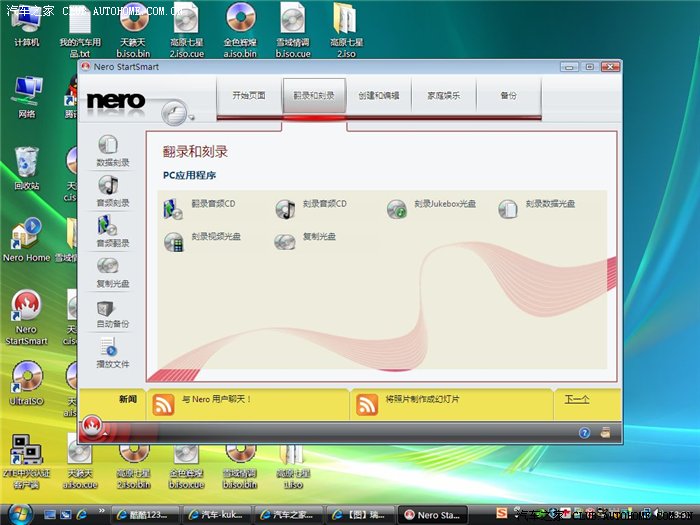Image resolution: width=700 pixels, height=525 pixels.
Task: Click 将照片制作成幻灯片 news text
Action: point(422,399)
